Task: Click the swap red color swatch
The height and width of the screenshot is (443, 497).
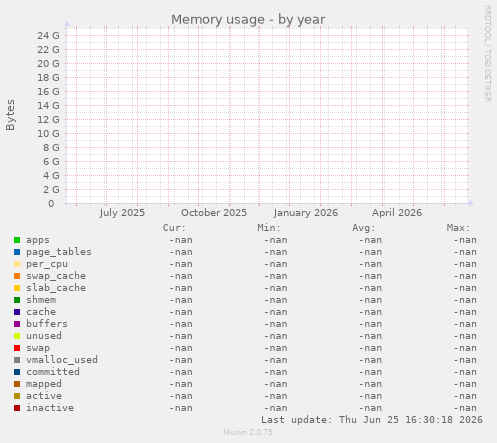Action: point(17,348)
